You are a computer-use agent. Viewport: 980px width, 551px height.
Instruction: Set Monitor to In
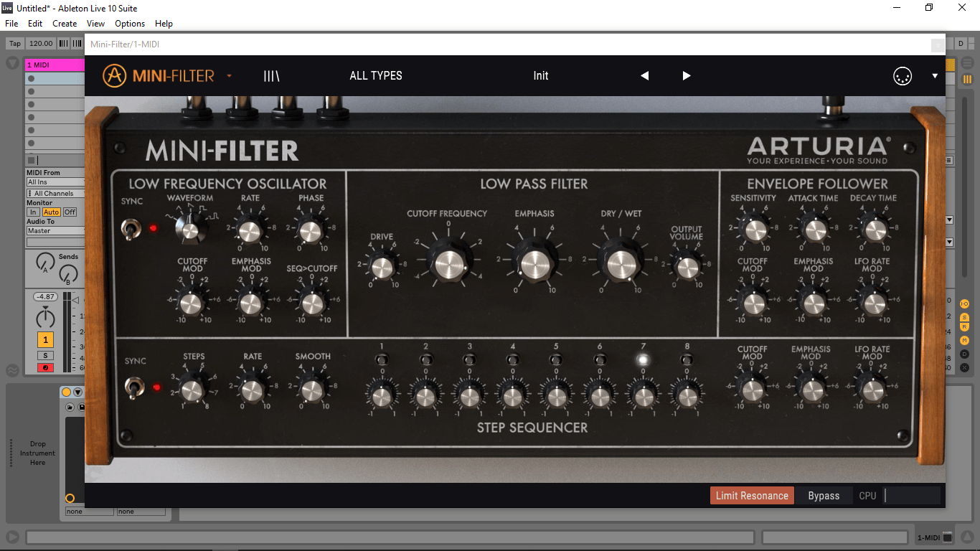pyautogui.click(x=33, y=212)
